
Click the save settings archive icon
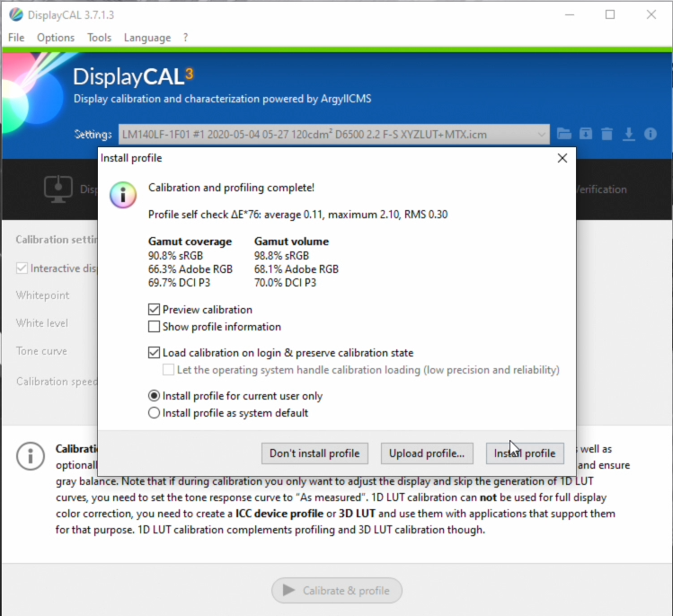pyautogui.click(x=586, y=135)
